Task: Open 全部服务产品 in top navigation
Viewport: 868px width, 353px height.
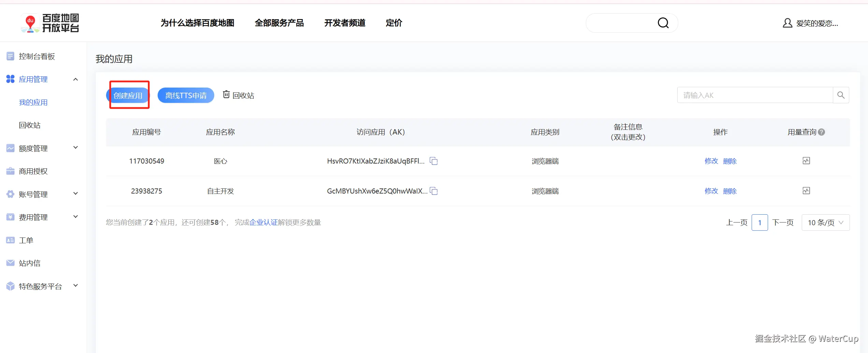Action: coord(279,23)
